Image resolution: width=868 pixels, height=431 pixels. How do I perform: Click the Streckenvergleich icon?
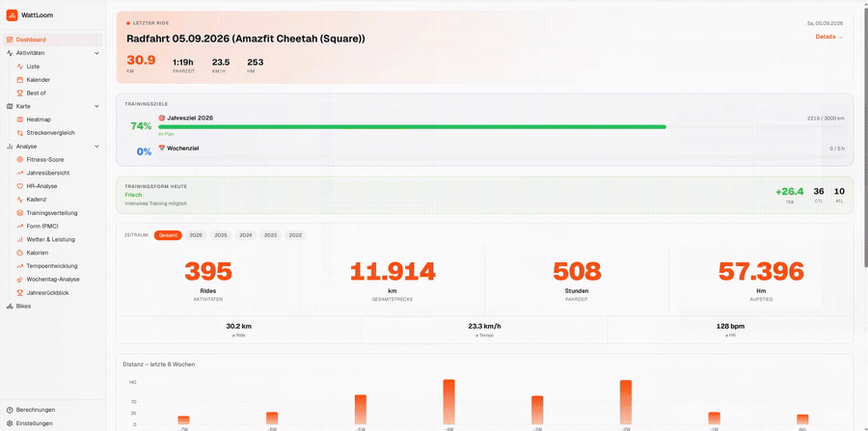[x=20, y=133]
